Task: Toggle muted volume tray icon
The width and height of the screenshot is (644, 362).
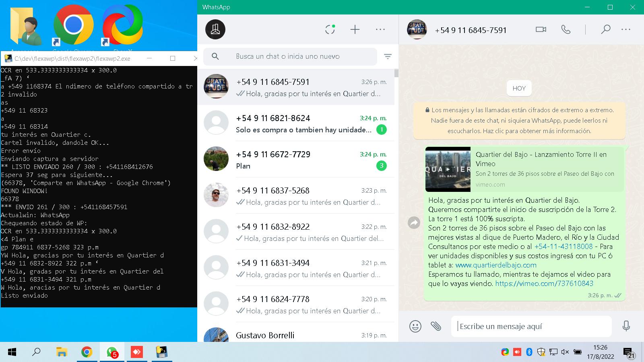Action: pos(565,352)
